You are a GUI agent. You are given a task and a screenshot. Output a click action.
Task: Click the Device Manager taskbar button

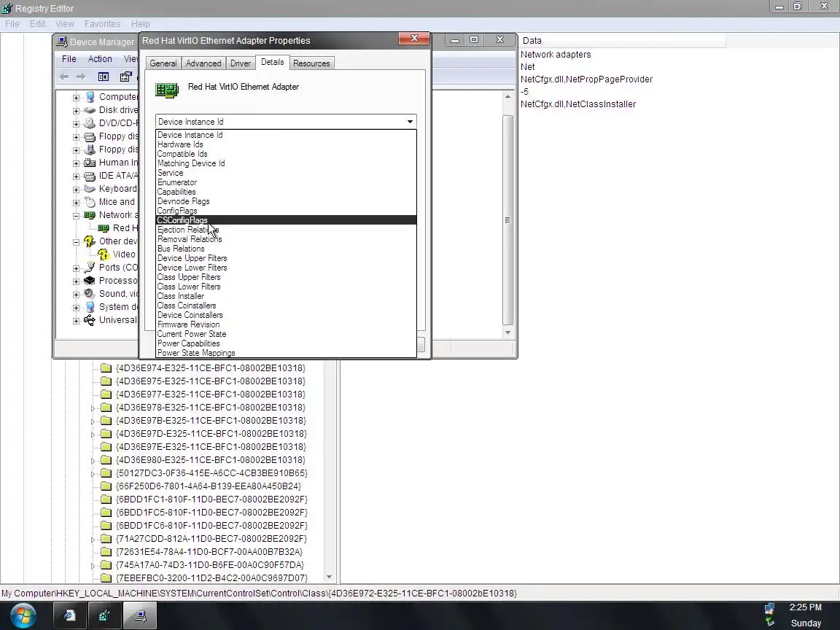[x=140, y=615]
